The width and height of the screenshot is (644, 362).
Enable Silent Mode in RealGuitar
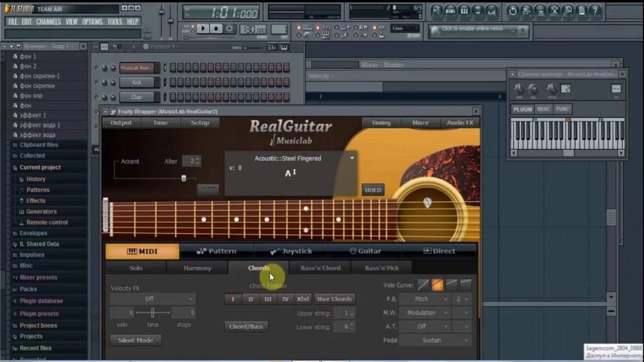pos(135,340)
